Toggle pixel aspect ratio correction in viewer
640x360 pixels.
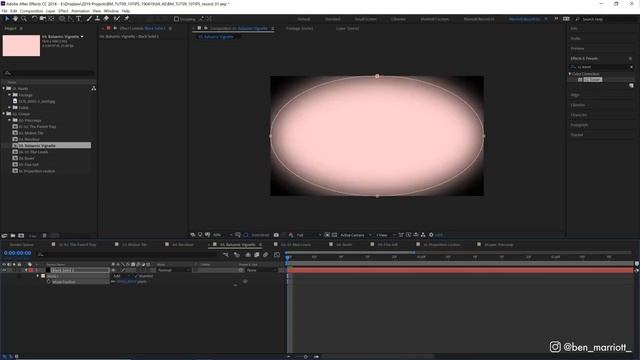point(401,235)
